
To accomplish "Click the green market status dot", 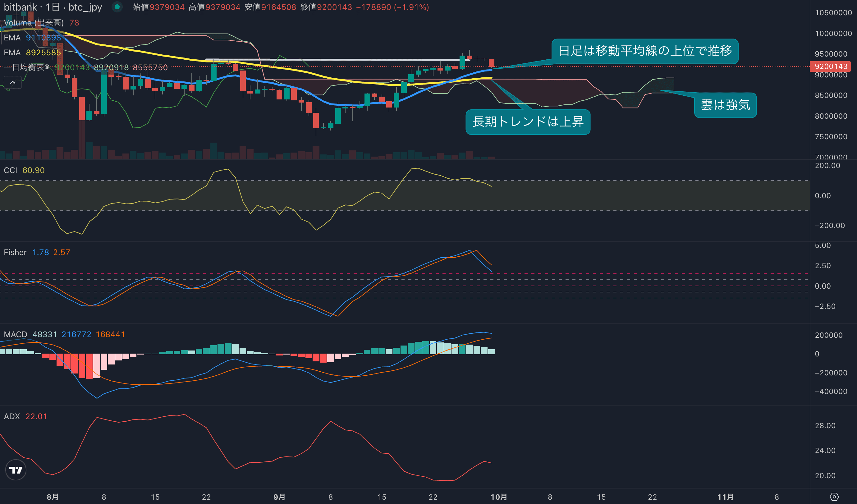I will click(117, 7).
